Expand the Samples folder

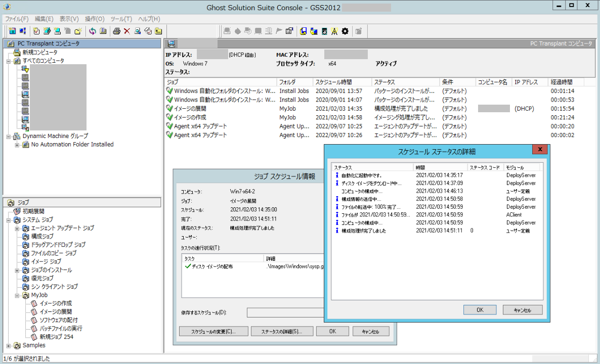click(x=9, y=346)
